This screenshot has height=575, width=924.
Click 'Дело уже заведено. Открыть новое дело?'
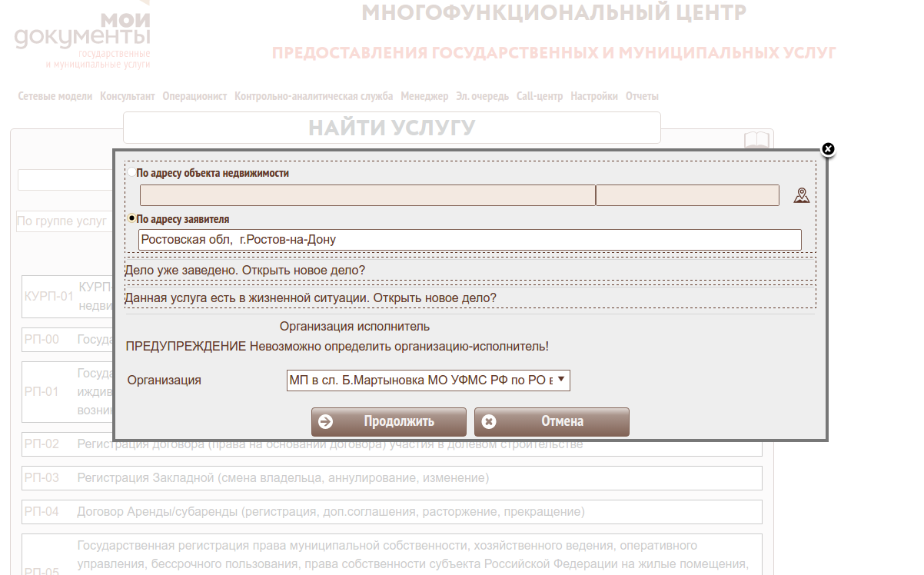point(244,271)
